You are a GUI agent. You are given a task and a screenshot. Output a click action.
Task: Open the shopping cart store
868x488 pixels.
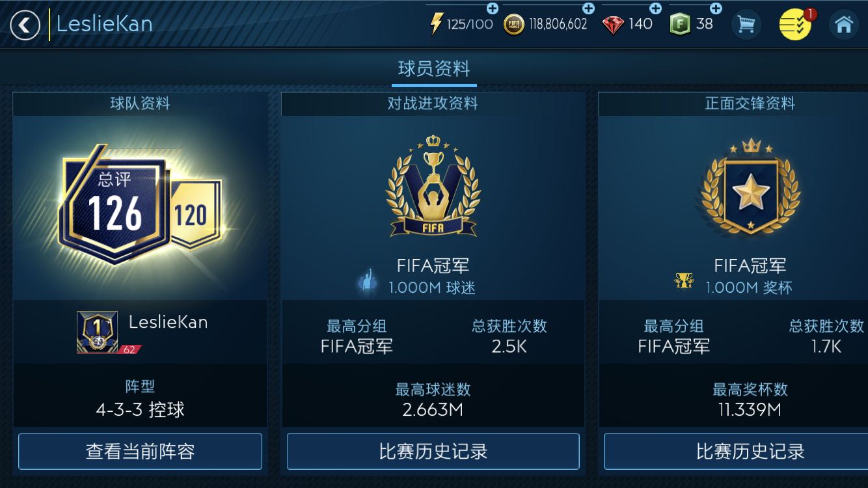click(x=746, y=25)
